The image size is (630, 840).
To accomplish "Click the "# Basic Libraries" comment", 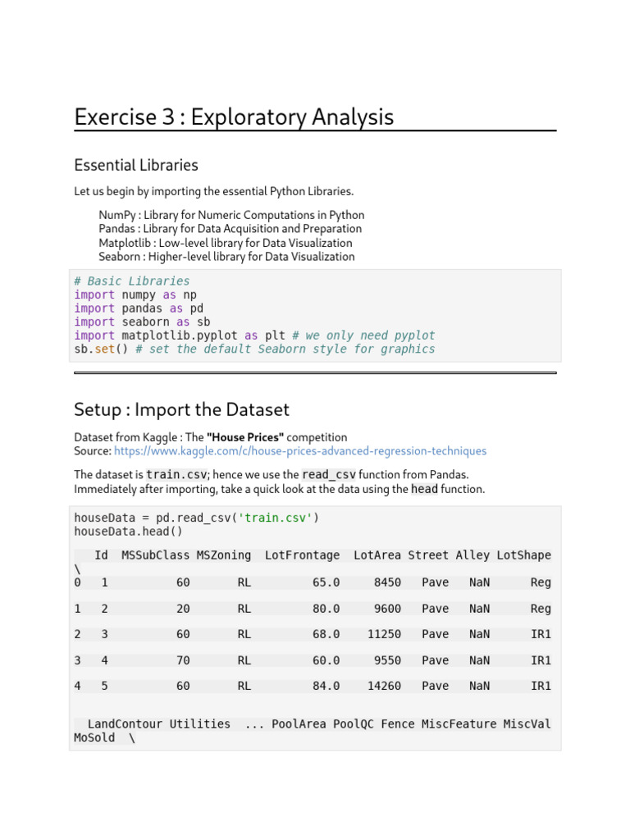I will click(x=131, y=281).
